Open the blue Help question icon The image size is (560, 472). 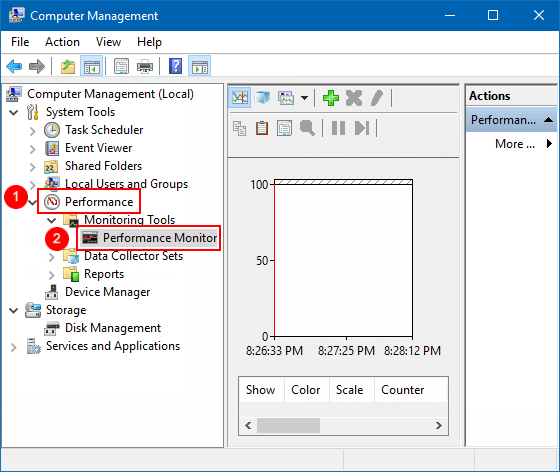pos(175,66)
